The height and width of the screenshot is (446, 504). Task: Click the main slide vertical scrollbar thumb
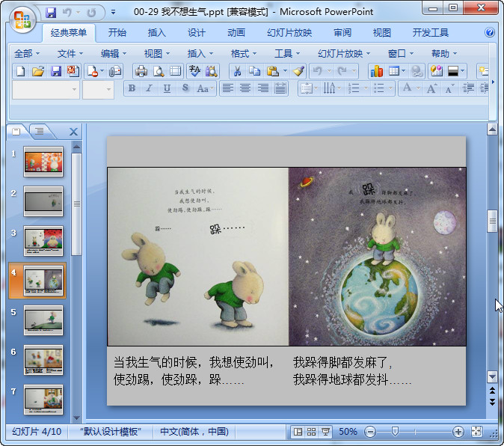point(492,221)
